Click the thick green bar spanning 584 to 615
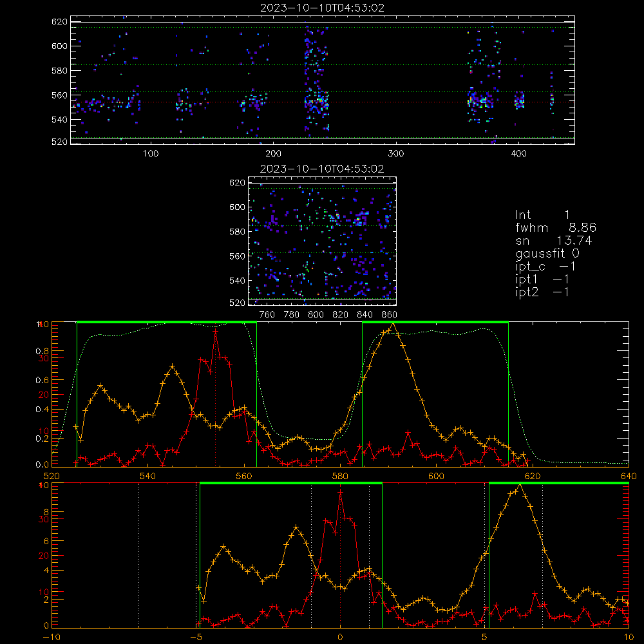 tap(435, 322)
